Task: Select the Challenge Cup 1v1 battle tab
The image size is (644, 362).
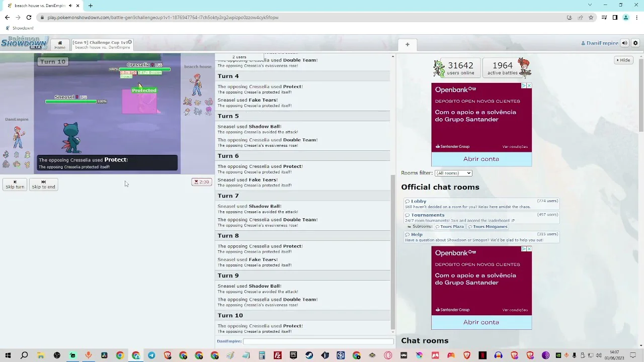Action: coord(101,45)
